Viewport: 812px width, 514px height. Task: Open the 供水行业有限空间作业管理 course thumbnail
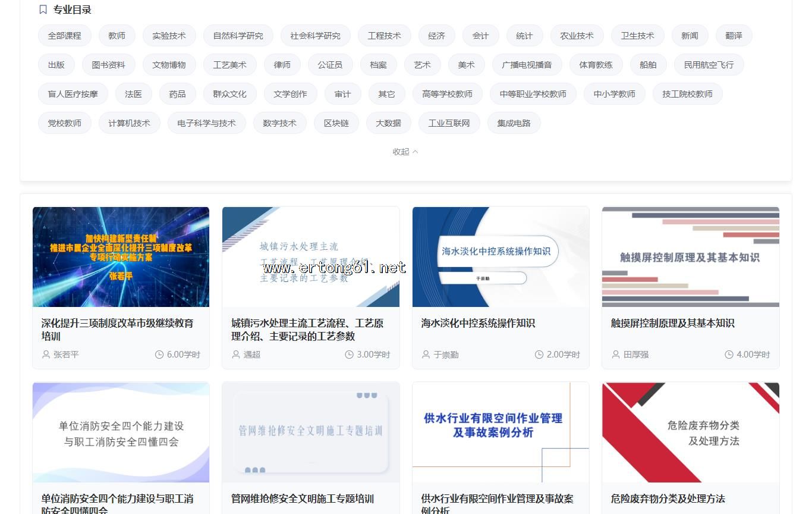click(x=501, y=432)
